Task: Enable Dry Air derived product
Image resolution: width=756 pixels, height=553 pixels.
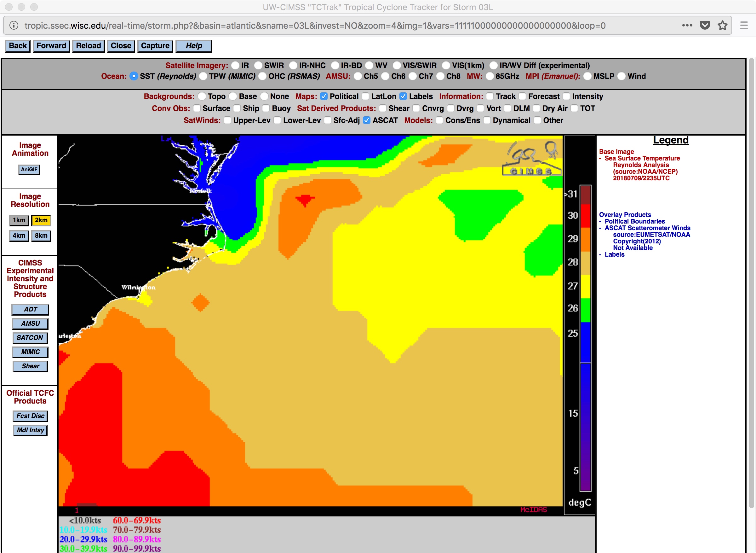Action: tap(537, 108)
